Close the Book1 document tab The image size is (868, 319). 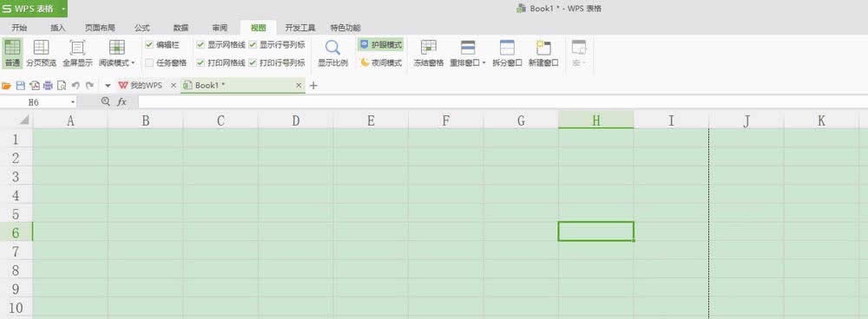click(x=299, y=86)
